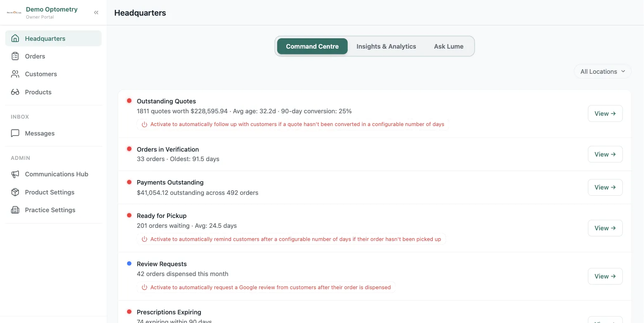Screen dimensions: 644x323
Task: Click '33 orders · Oldest: 91.5 days' text
Action: pos(178,159)
